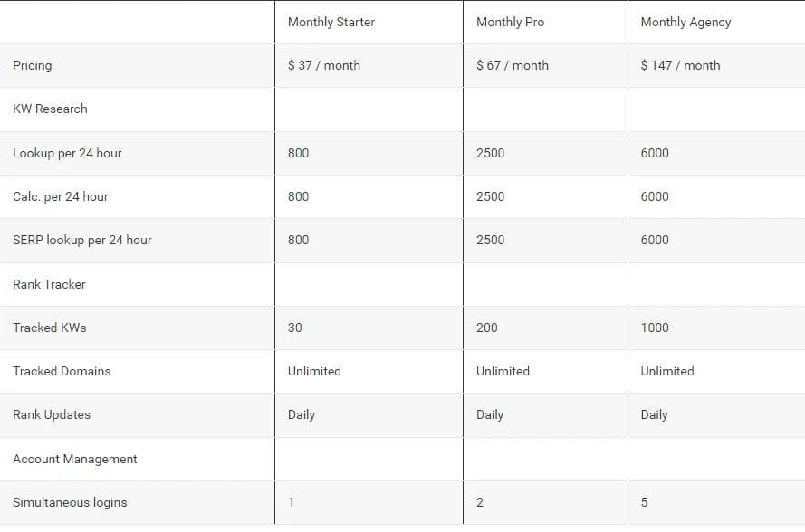
Task: Click the 200 tracked KWs value
Action: coord(486,328)
